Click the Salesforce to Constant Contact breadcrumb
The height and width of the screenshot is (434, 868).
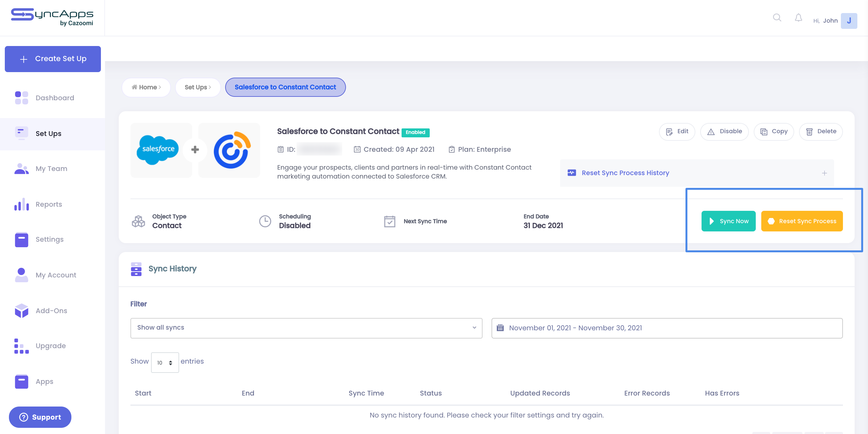coord(285,87)
